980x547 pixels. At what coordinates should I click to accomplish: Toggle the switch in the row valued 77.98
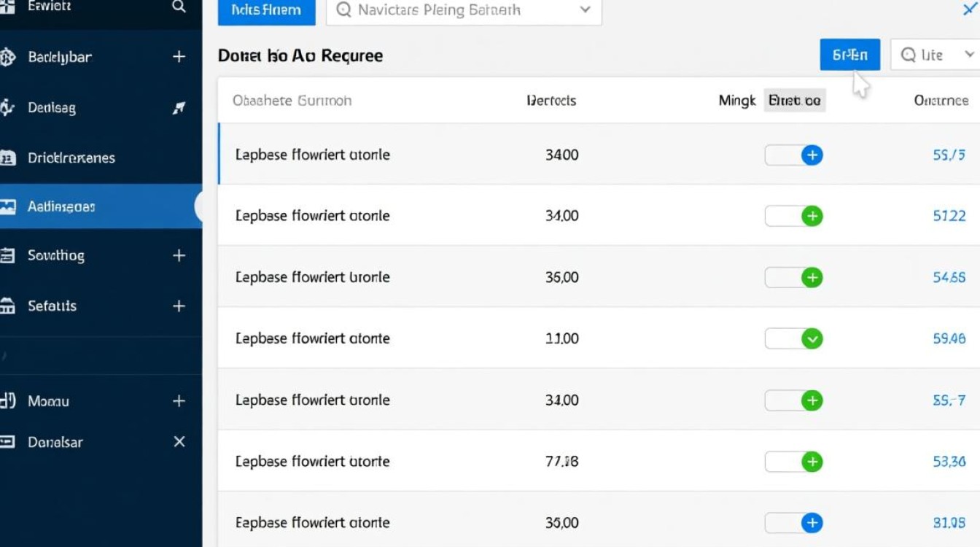tap(794, 461)
